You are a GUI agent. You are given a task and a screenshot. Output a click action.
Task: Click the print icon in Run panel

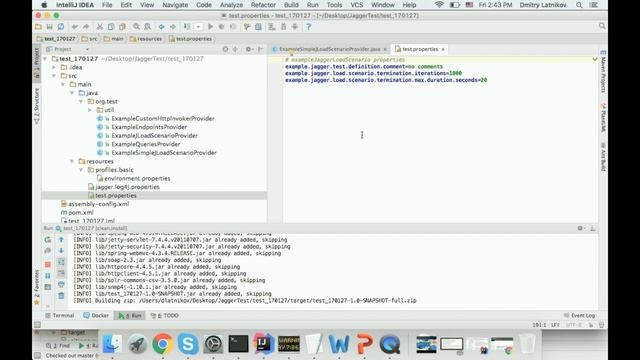61,284
